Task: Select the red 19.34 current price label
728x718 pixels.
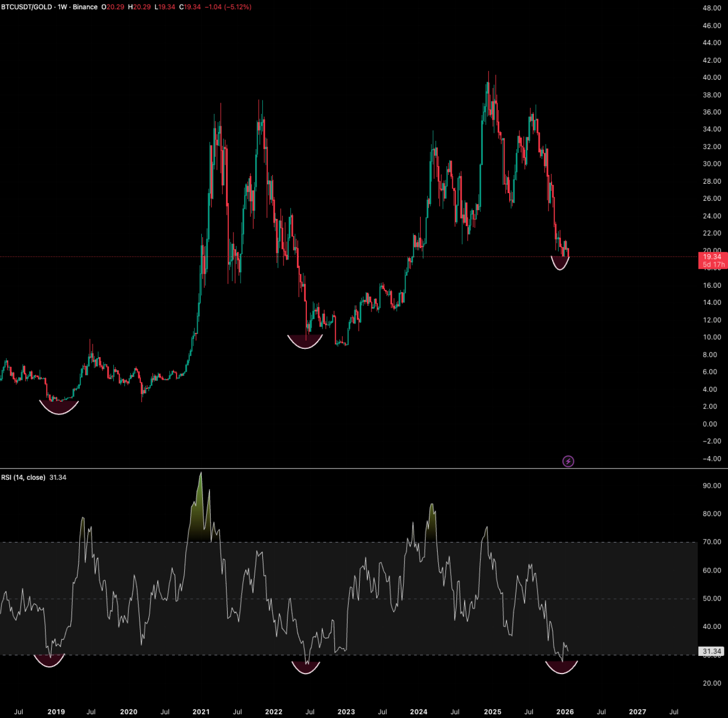Action: pos(712,257)
